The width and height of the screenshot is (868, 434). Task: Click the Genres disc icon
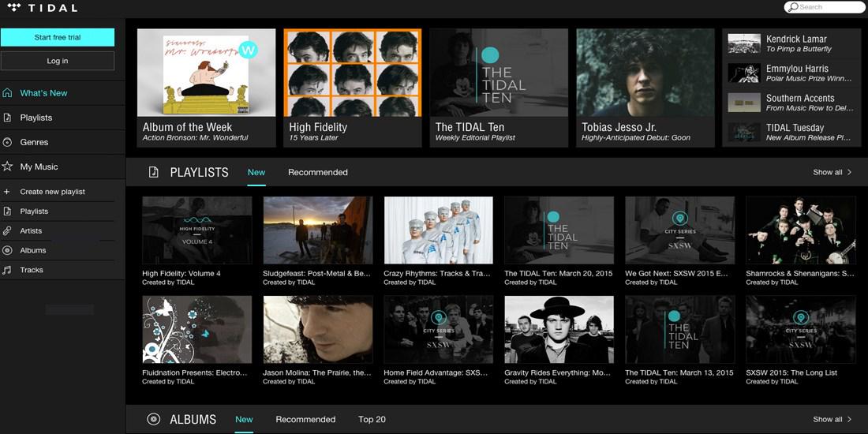click(x=7, y=142)
